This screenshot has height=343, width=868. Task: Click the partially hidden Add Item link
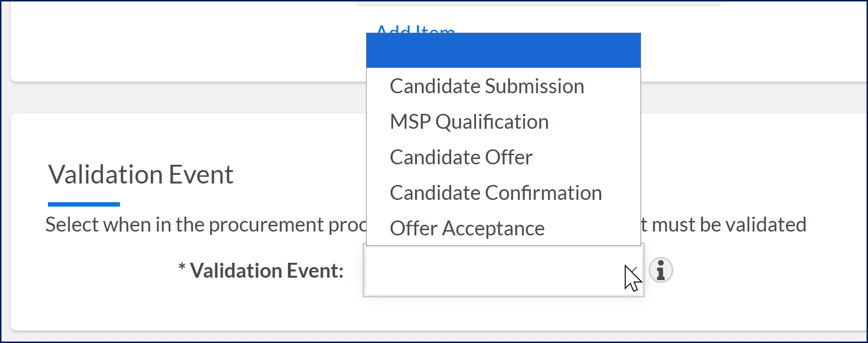(416, 29)
